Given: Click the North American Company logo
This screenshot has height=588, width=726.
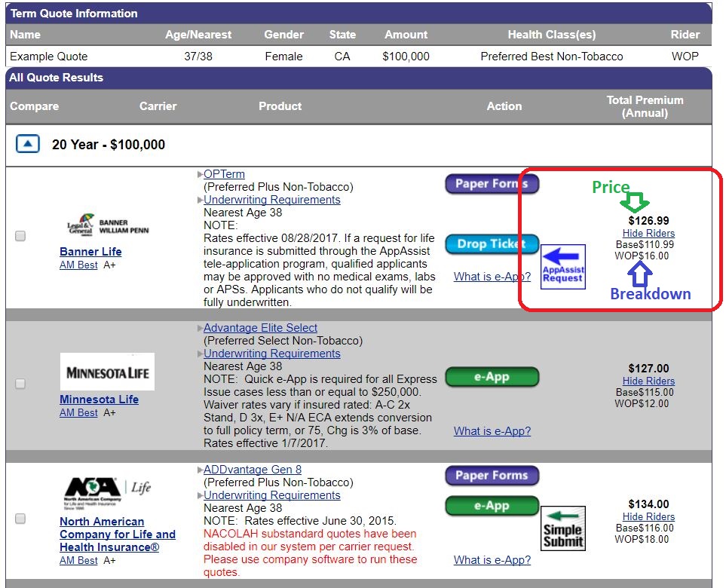Looking at the screenshot, I should [107, 493].
